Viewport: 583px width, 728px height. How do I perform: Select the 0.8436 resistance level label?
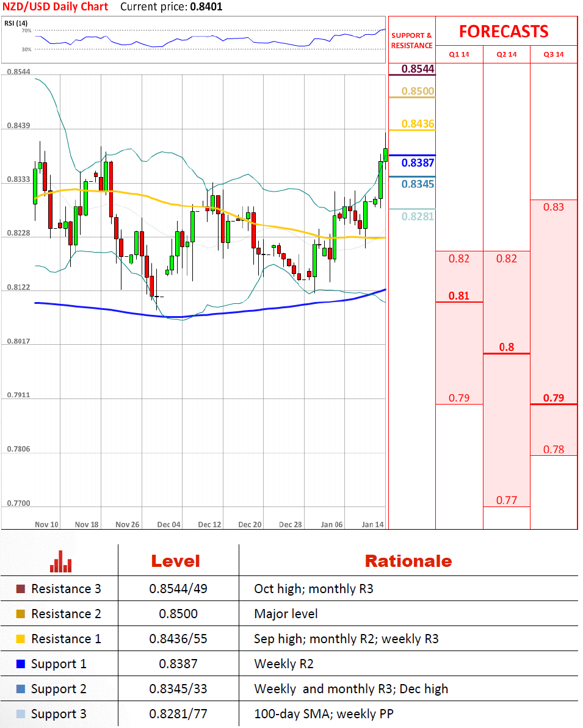tap(418, 124)
